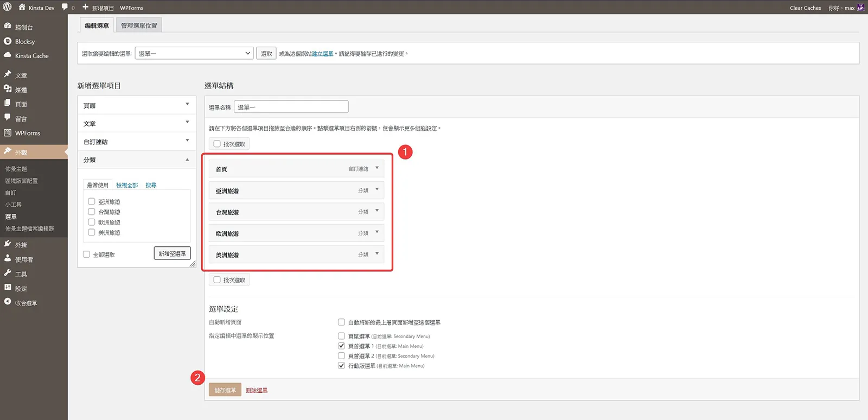The image size is (868, 420).
Task: Open the 頁面 pages icon in sidebar
Action: 8,103
